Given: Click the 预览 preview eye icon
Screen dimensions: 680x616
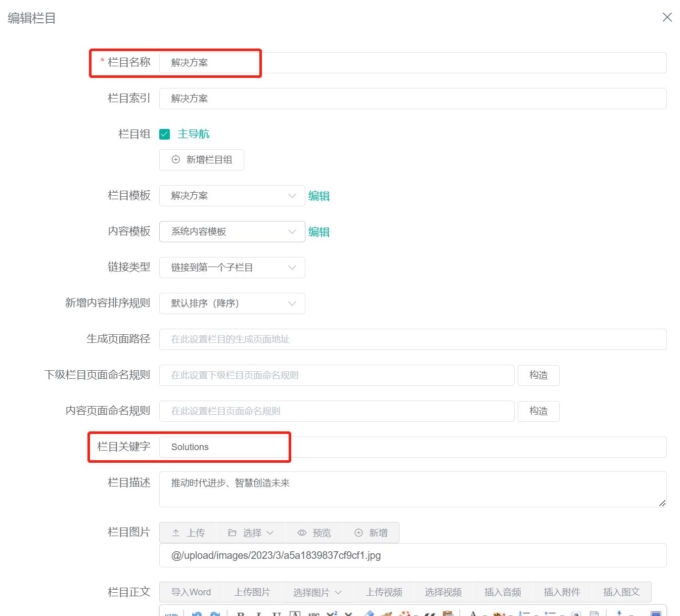Looking at the screenshot, I should click(302, 532).
